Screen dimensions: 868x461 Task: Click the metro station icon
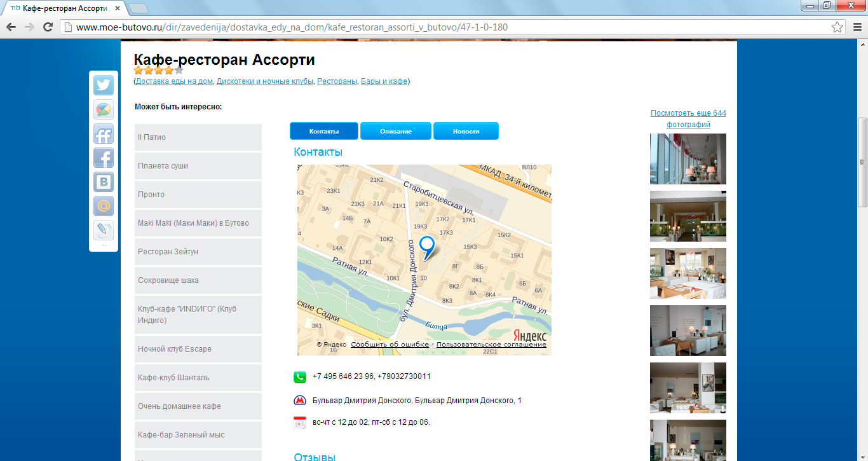coord(300,401)
